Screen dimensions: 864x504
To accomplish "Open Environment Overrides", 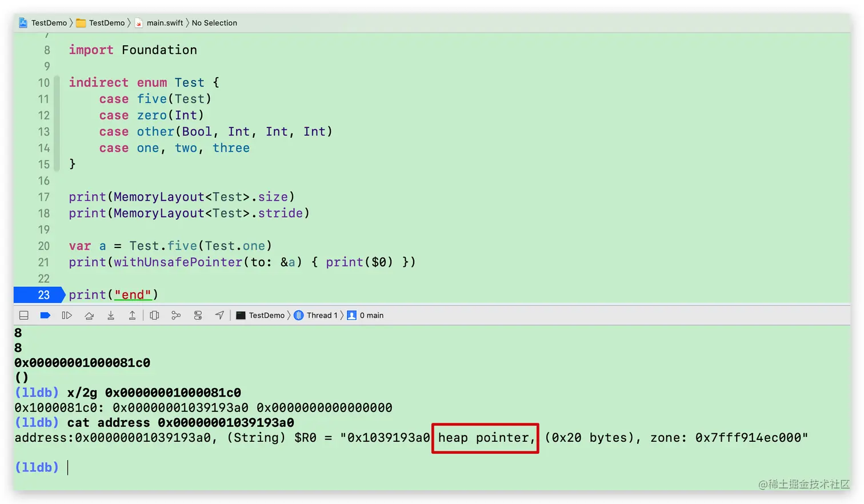I will [x=198, y=315].
